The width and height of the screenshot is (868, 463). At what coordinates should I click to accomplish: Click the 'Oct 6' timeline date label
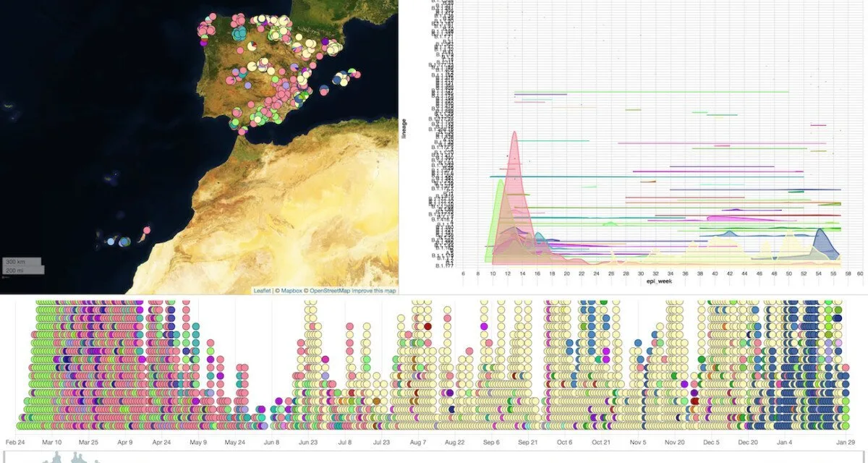(x=564, y=442)
